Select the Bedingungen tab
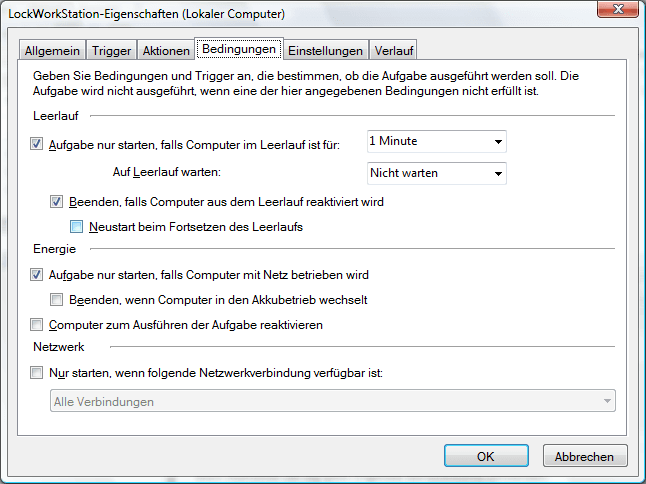Screen dimensions: 646x484 [x=238, y=49]
